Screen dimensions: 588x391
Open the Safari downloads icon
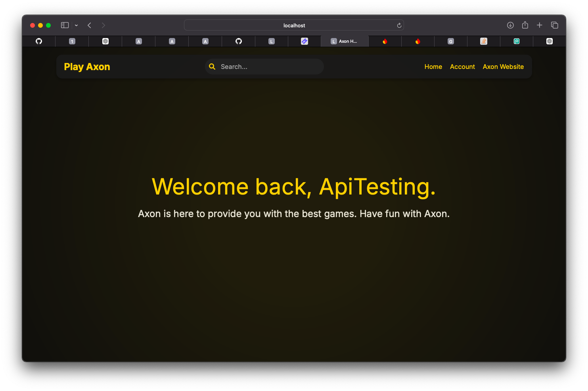510,25
